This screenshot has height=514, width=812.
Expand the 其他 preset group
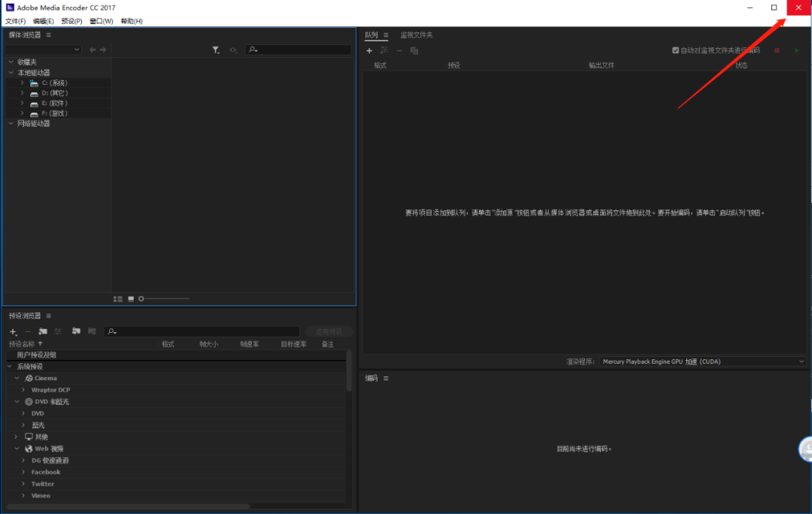tap(16, 437)
